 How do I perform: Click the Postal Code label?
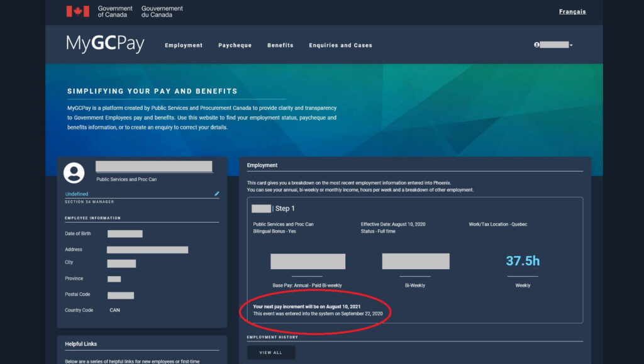pos(77,294)
